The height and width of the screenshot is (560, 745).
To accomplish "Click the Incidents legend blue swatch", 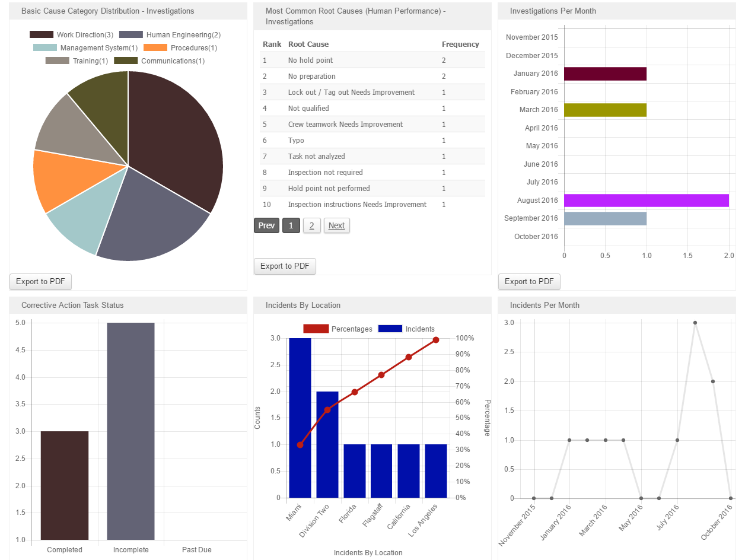I will click(x=389, y=329).
